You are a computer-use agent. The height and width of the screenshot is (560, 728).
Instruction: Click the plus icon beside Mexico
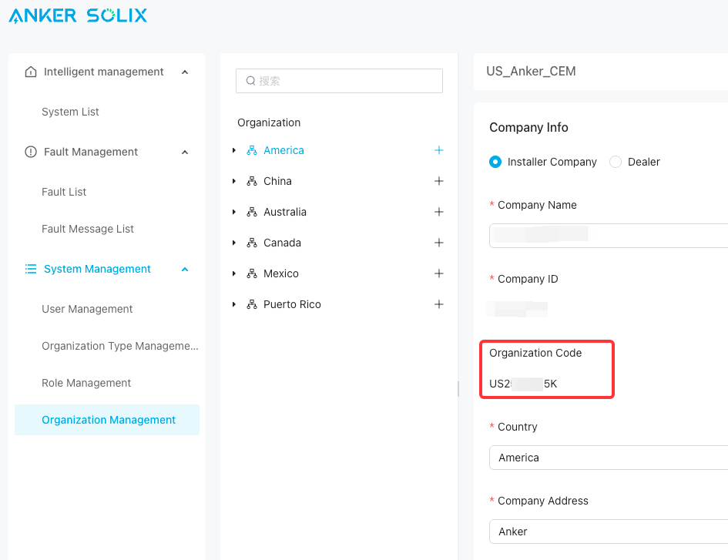click(x=439, y=273)
